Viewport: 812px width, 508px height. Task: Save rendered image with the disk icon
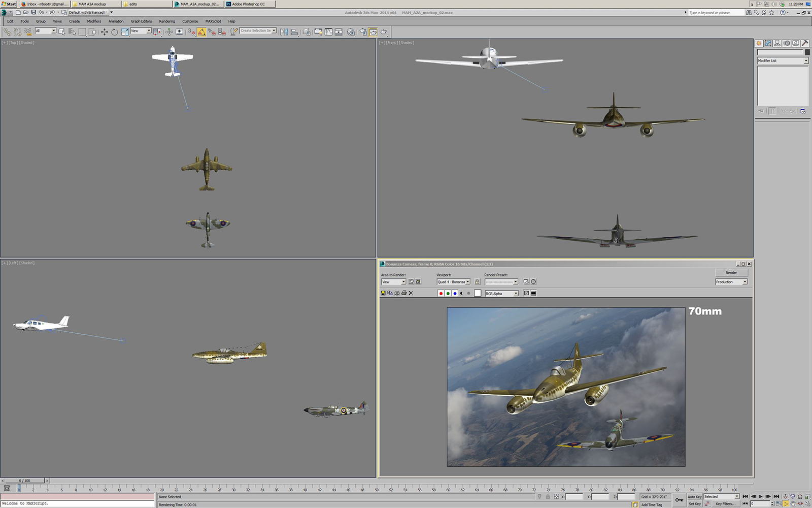pos(383,293)
